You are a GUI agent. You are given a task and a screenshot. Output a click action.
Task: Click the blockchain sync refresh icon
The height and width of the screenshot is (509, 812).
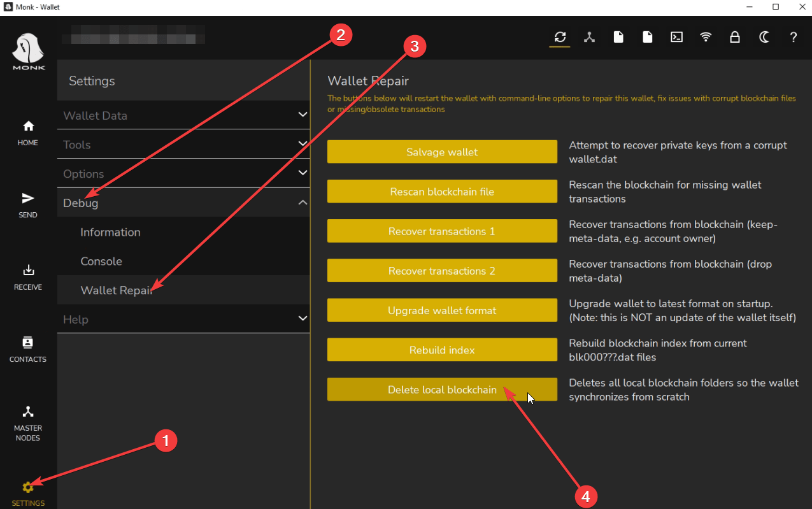point(559,37)
